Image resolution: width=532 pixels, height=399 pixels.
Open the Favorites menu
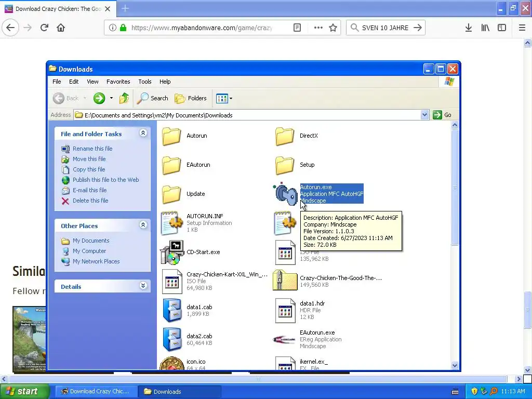click(118, 82)
